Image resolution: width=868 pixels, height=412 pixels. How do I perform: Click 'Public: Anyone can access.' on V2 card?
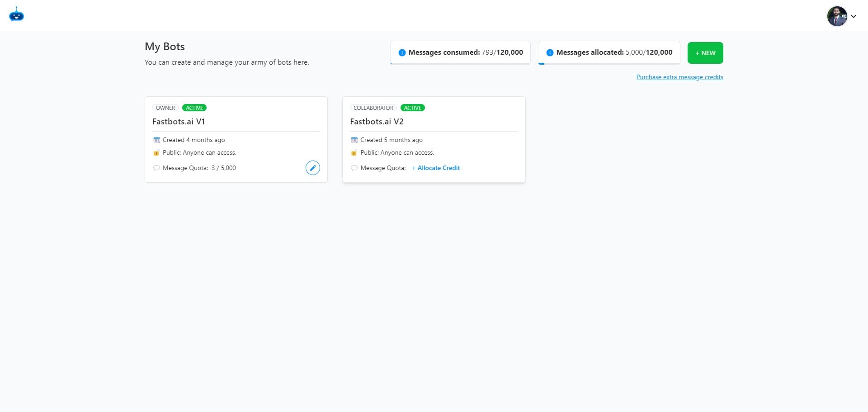397,152
